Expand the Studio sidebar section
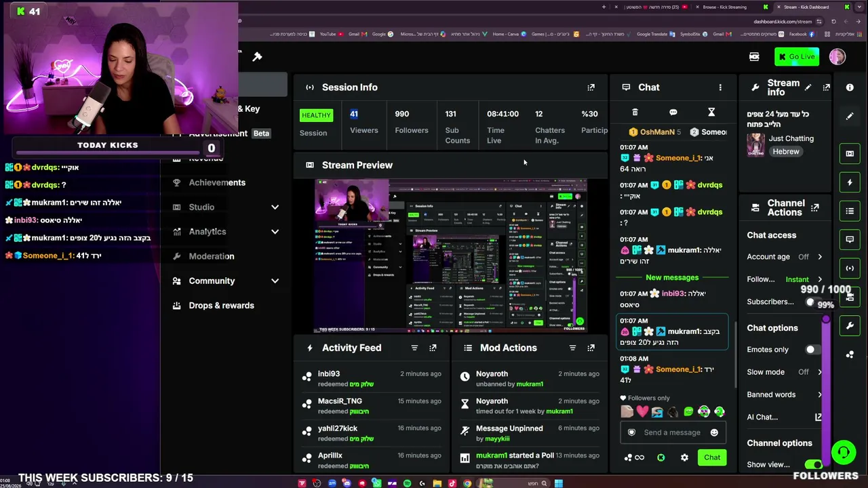Image resolution: width=868 pixels, height=488 pixels. coord(275,207)
